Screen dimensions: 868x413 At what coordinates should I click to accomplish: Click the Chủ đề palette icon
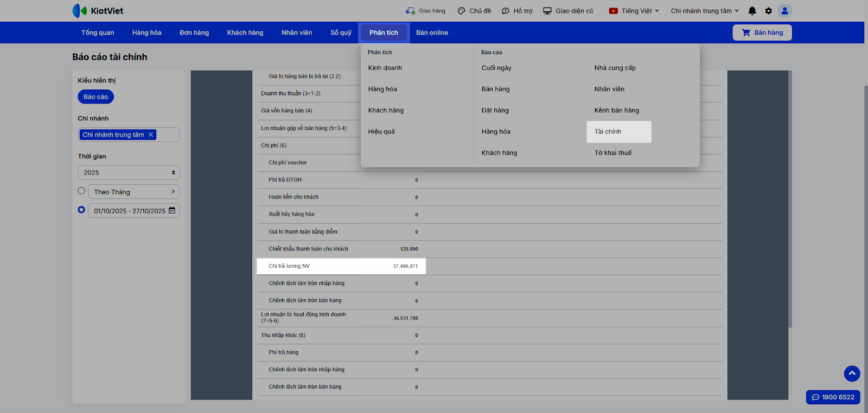[x=462, y=11]
